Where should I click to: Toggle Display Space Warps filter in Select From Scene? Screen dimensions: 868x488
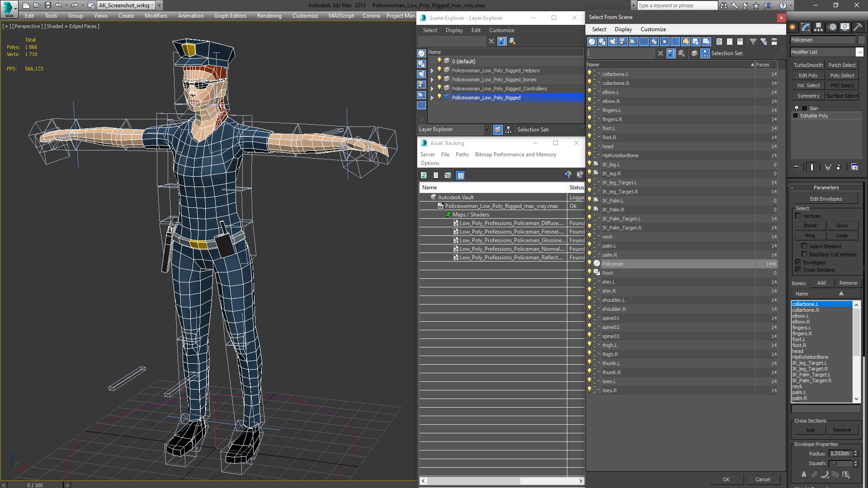644,42
